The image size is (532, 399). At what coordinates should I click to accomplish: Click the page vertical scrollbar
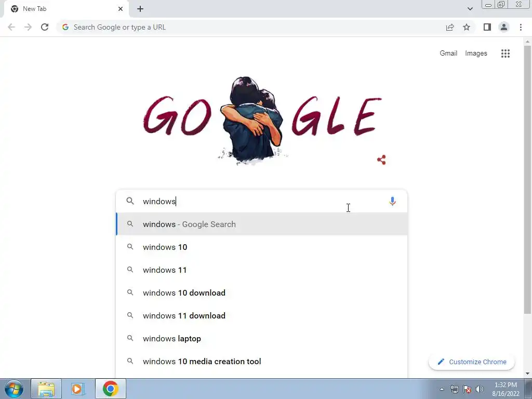(527, 180)
